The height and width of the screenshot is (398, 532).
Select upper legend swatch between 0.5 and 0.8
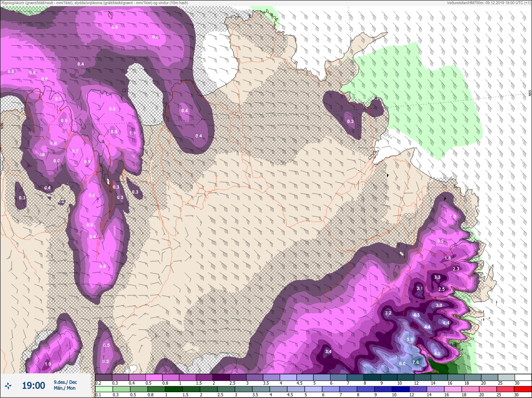pos(154,377)
